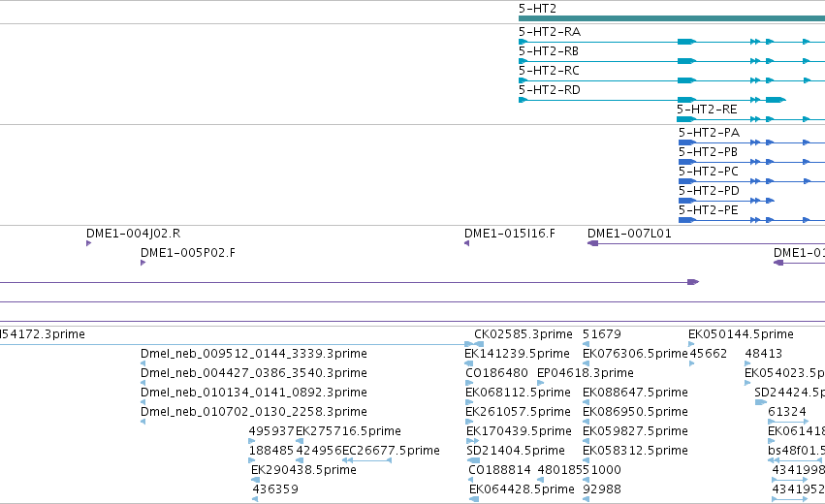Click Dmel_neb_004427_0386_3540.3prime label
This screenshot has height=504, width=825.
(x=254, y=374)
